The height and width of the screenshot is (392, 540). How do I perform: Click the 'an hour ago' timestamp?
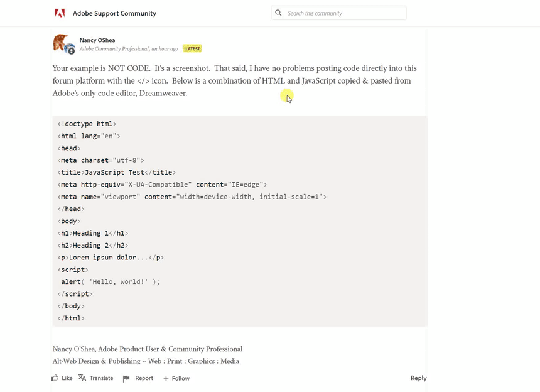coord(165,49)
